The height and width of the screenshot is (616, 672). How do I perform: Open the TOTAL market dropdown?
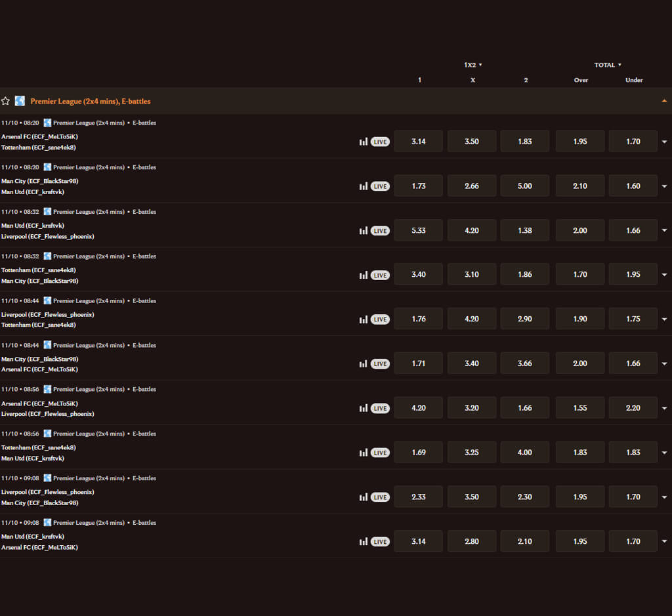[x=607, y=65]
